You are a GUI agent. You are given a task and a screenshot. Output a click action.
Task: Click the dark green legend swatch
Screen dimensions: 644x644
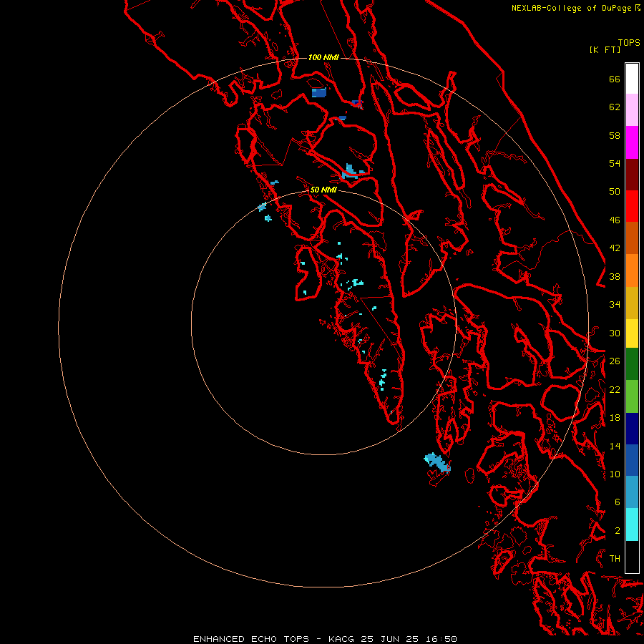632,364
